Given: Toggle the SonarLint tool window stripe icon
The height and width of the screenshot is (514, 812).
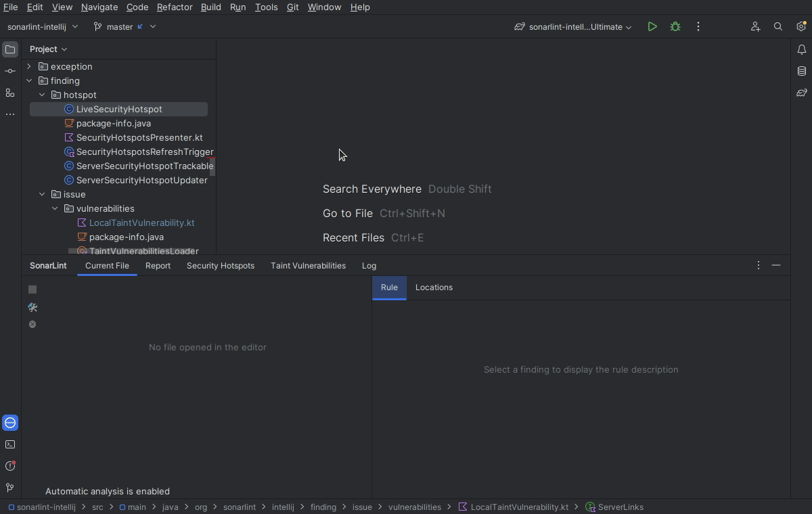Looking at the screenshot, I should [10, 423].
